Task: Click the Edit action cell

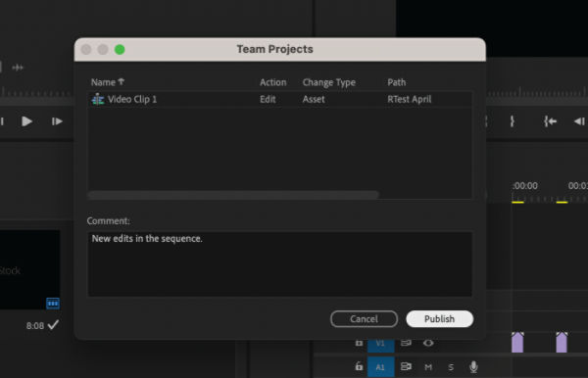Action: pos(268,99)
